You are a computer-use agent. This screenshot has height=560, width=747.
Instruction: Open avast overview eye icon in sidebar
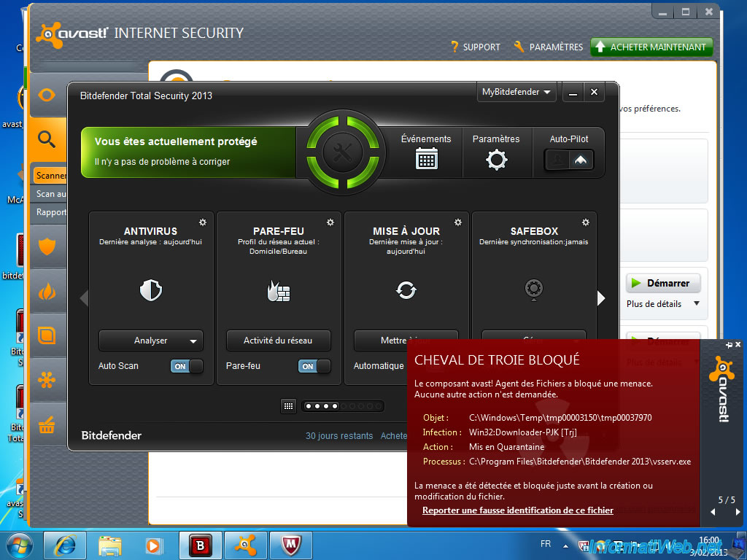point(47,96)
